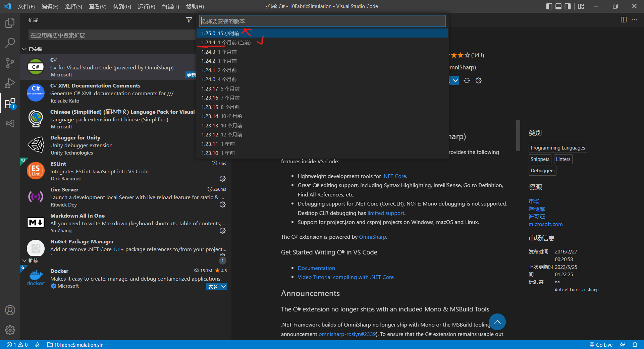Open editor More Actions ellipsis
Image resolution: width=644 pixels, height=349 pixels.
click(x=634, y=20)
